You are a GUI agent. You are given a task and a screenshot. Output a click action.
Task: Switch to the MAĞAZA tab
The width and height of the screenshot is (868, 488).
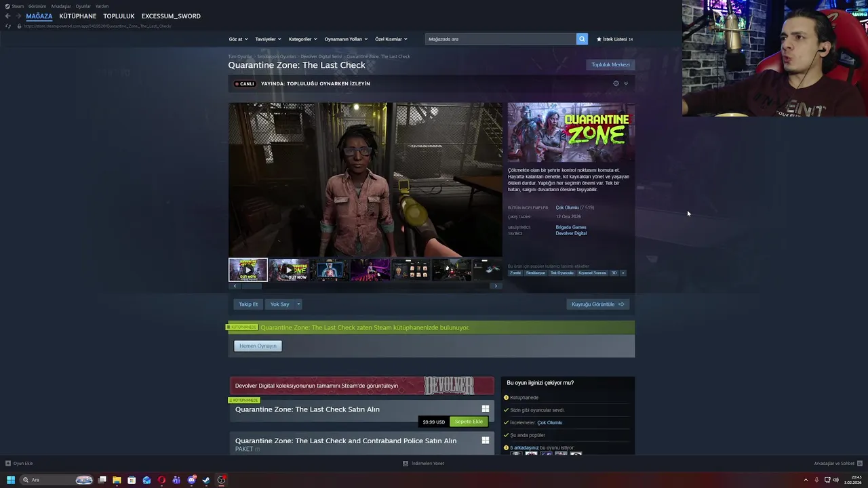tap(39, 16)
